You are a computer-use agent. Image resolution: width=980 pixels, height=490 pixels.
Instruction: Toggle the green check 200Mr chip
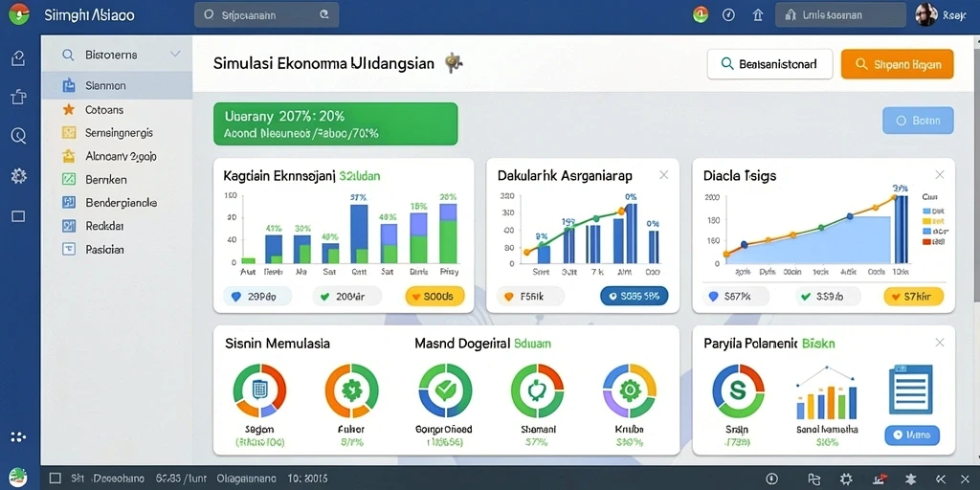(x=346, y=297)
